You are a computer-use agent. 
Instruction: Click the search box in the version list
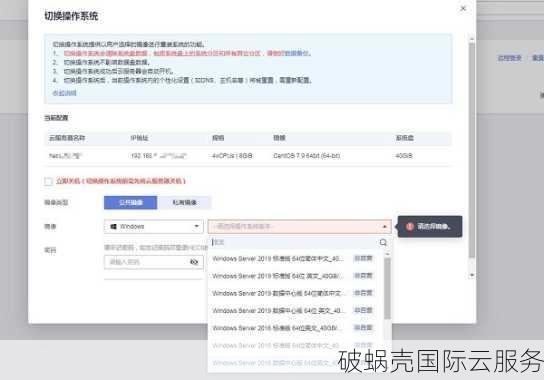pyautogui.click(x=294, y=242)
